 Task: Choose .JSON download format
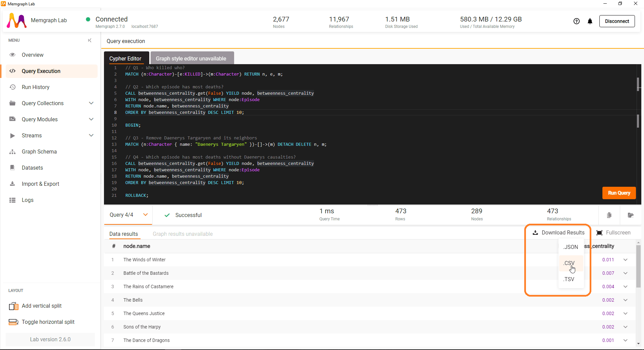pyautogui.click(x=571, y=247)
